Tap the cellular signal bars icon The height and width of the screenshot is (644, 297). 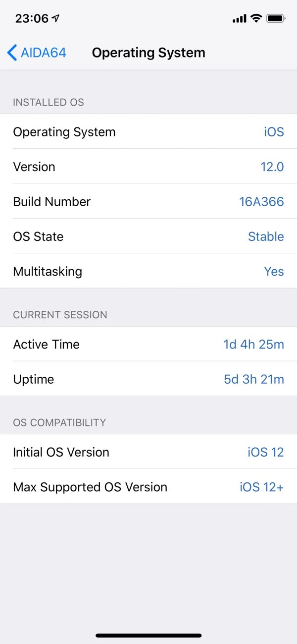[239, 19]
